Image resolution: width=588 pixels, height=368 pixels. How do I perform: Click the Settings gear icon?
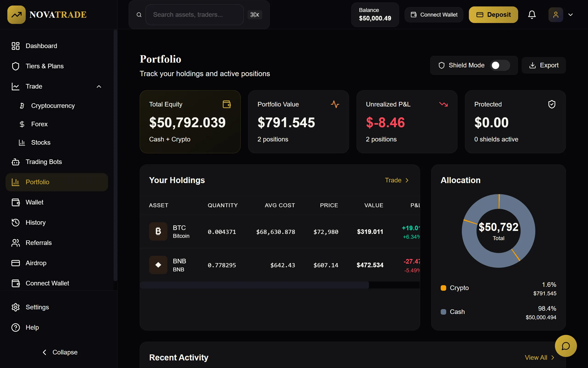point(16,307)
